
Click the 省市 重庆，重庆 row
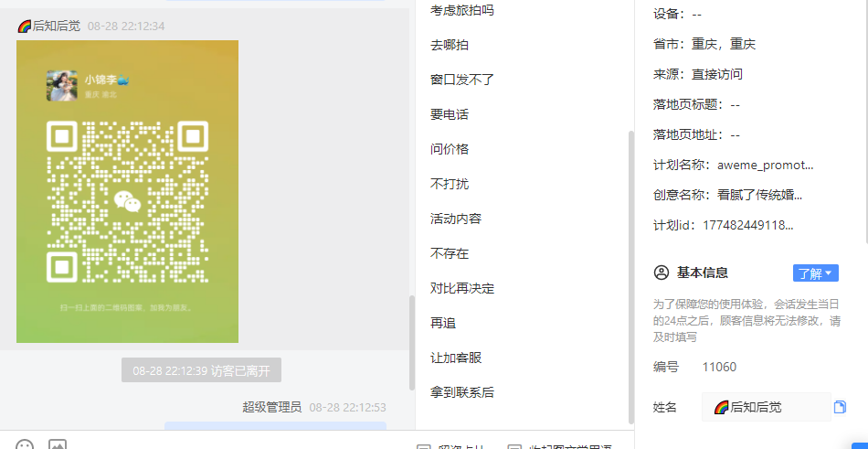pyautogui.click(x=704, y=44)
